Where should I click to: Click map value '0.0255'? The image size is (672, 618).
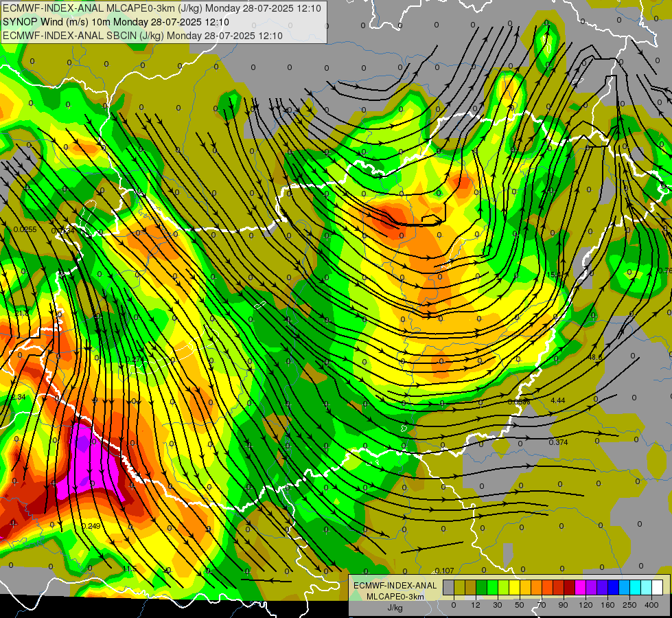tap(25, 229)
